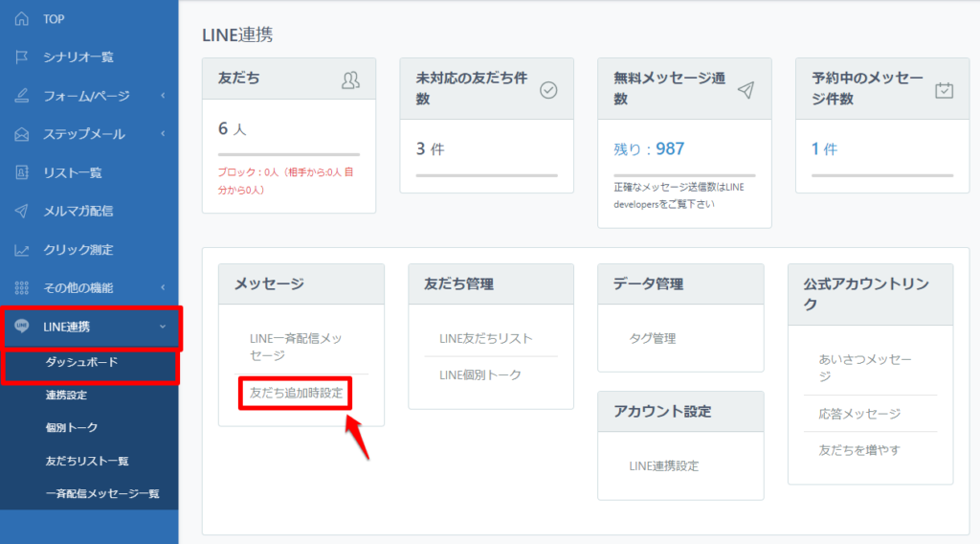
Task: Click the メッセージ panel header
Action: tap(301, 283)
